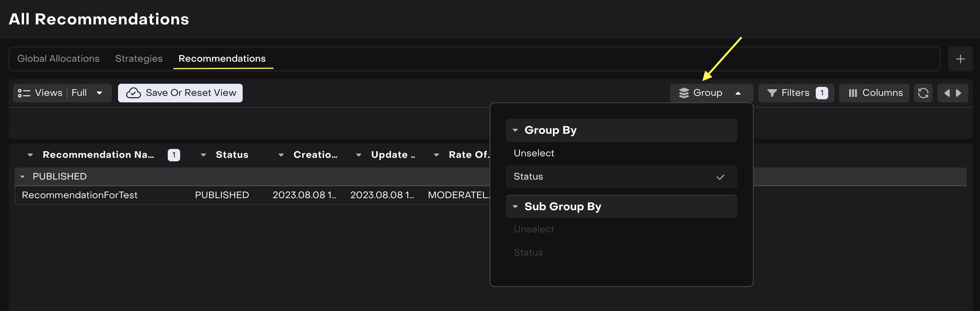Click the refresh table icon
This screenshot has height=311, width=980.
923,93
